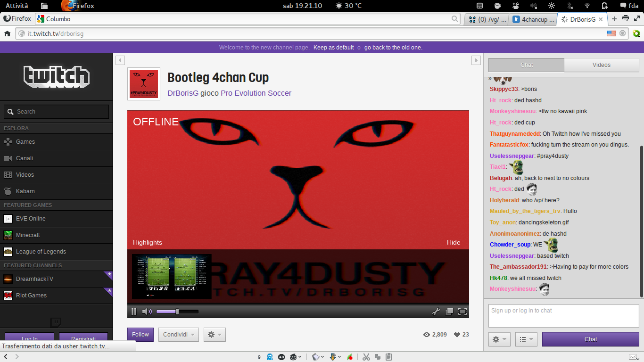Viewport: 644px width, 362px height.
Task: Open DreamhackTV featured channel
Action: pyautogui.click(x=57, y=279)
